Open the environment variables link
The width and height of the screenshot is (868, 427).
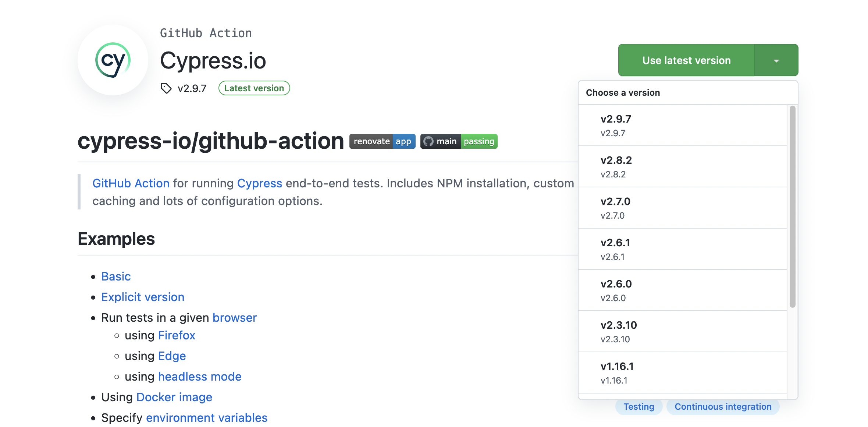click(x=207, y=417)
